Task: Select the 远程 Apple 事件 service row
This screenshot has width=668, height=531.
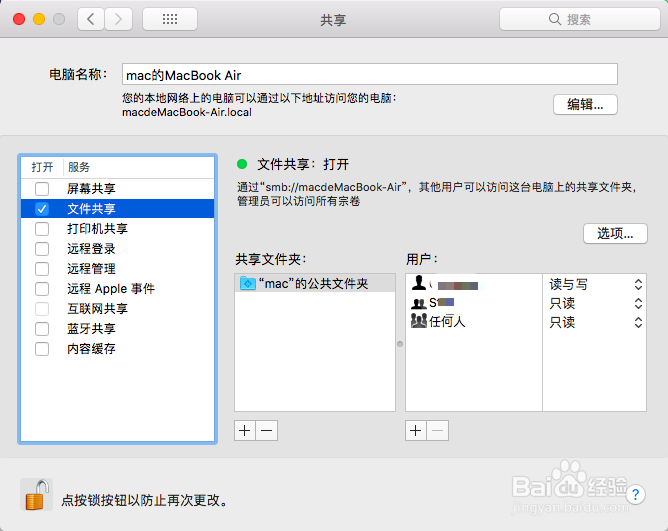Action: [118, 289]
